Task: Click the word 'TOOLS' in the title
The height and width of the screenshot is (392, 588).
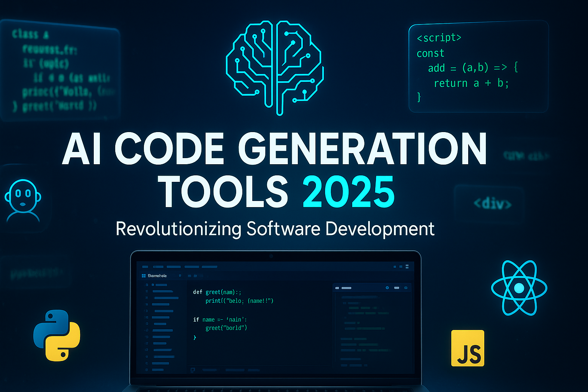Action: point(223,192)
